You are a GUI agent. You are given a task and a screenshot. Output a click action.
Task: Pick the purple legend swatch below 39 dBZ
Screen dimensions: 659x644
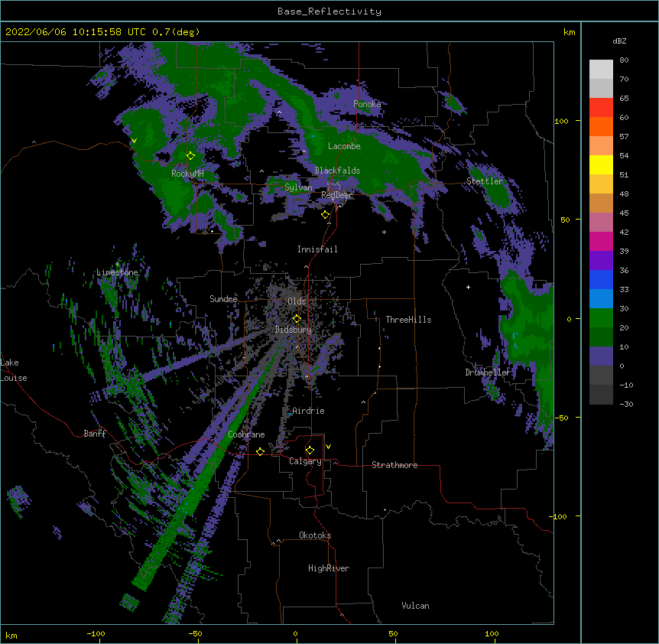tap(601, 261)
